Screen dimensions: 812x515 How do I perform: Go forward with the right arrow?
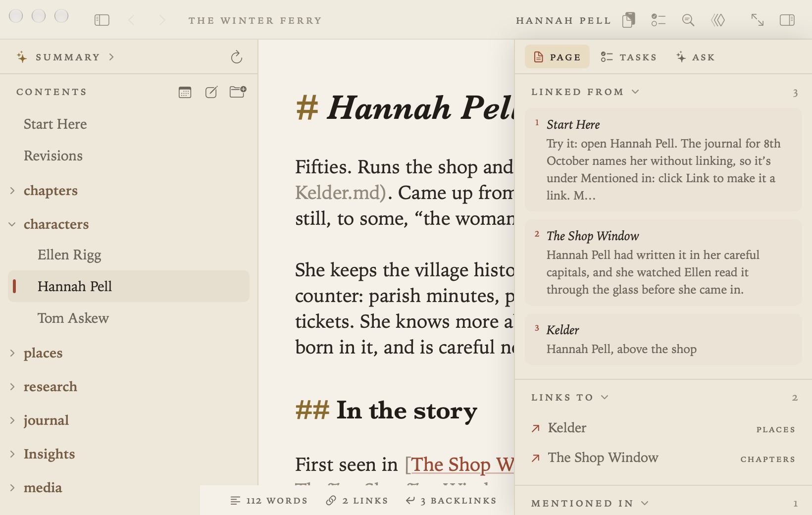pyautogui.click(x=162, y=20)
